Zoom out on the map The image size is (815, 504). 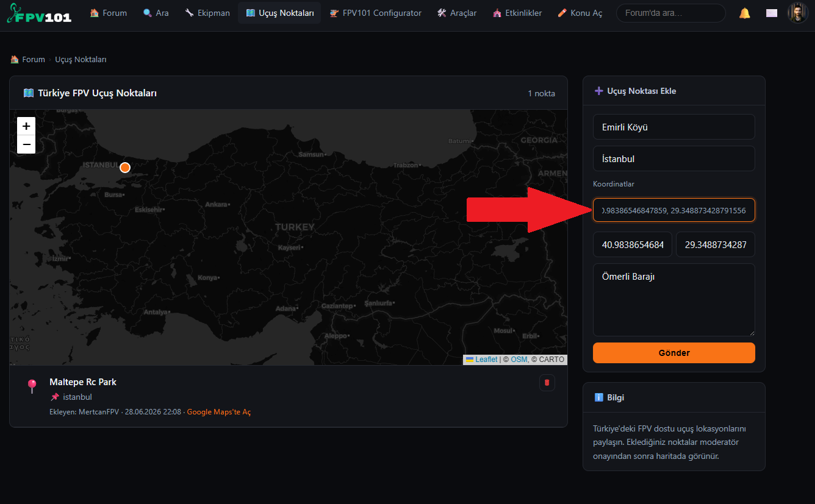click(x=26, y=144)
